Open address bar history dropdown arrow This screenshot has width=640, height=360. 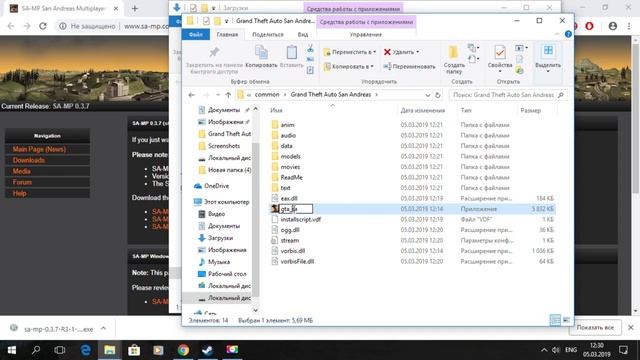[427, 95]
